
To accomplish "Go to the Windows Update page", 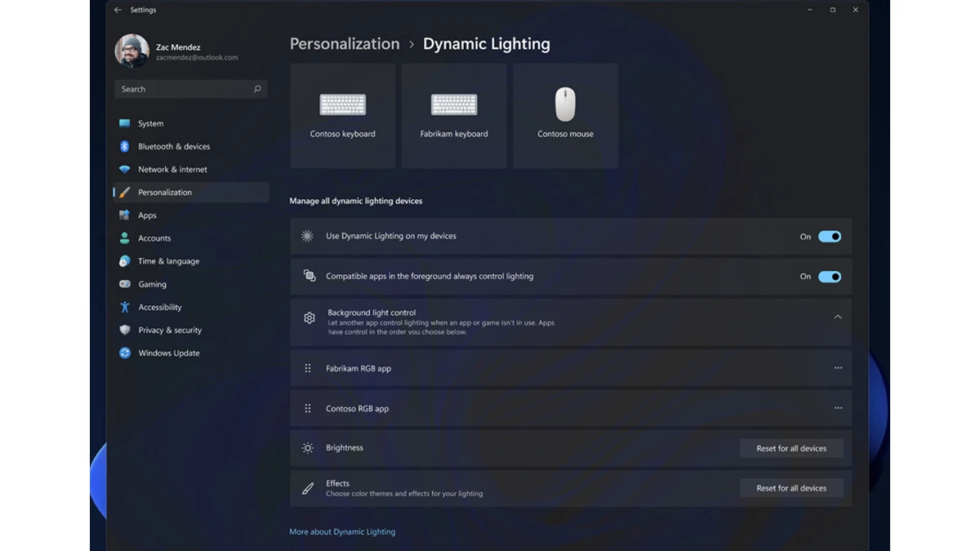I will click(x=191, y=353).
